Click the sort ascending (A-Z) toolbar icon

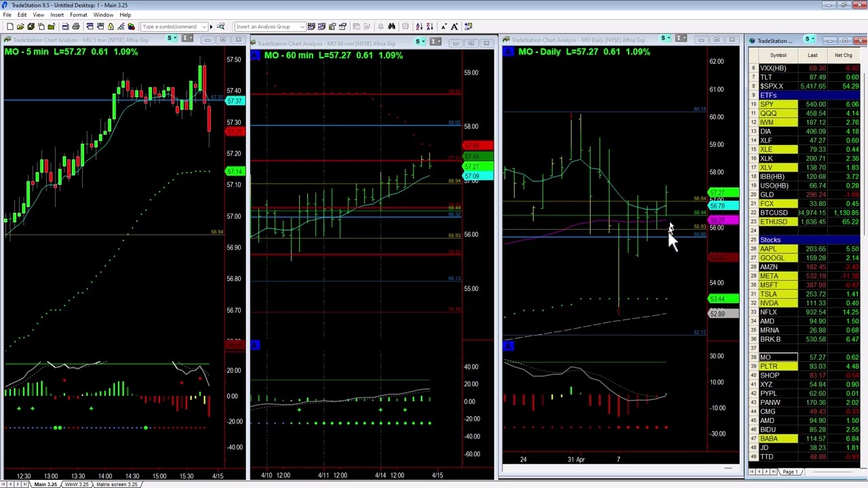[x=419, y=26]
